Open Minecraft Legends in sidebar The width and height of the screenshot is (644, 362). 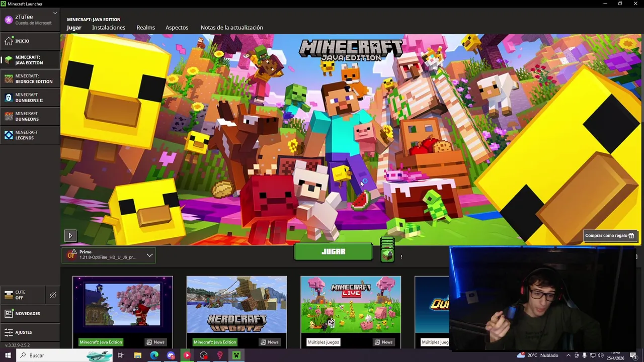(x=30, y=135)
